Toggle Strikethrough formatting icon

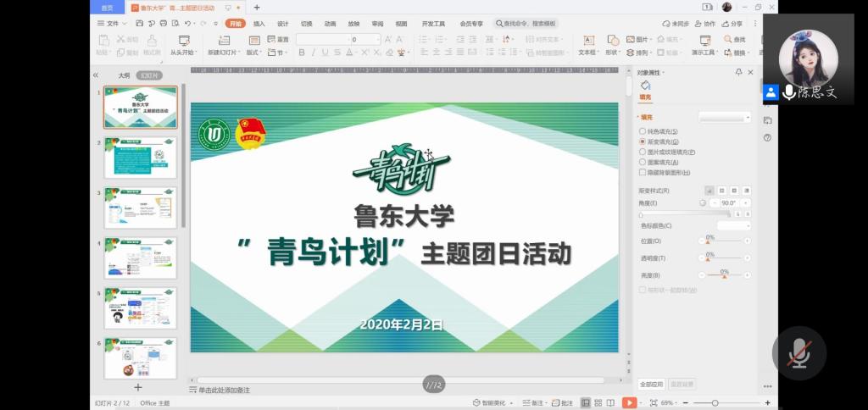coord(337,53)
